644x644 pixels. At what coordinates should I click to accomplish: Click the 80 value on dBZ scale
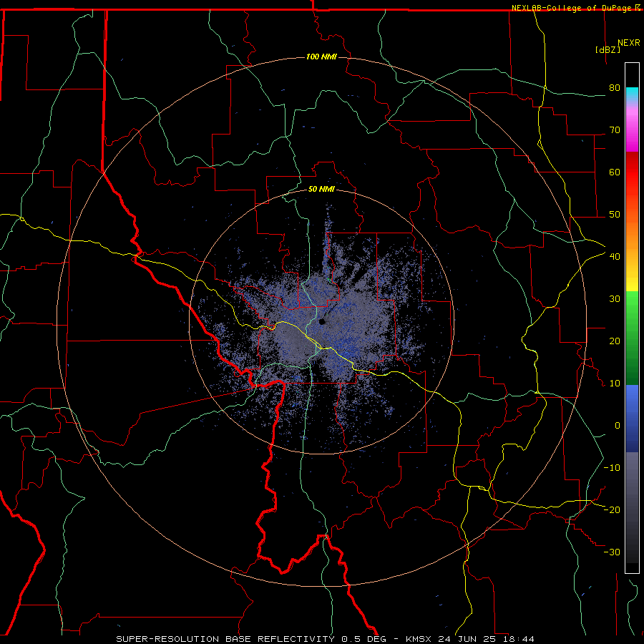point(615,88)
